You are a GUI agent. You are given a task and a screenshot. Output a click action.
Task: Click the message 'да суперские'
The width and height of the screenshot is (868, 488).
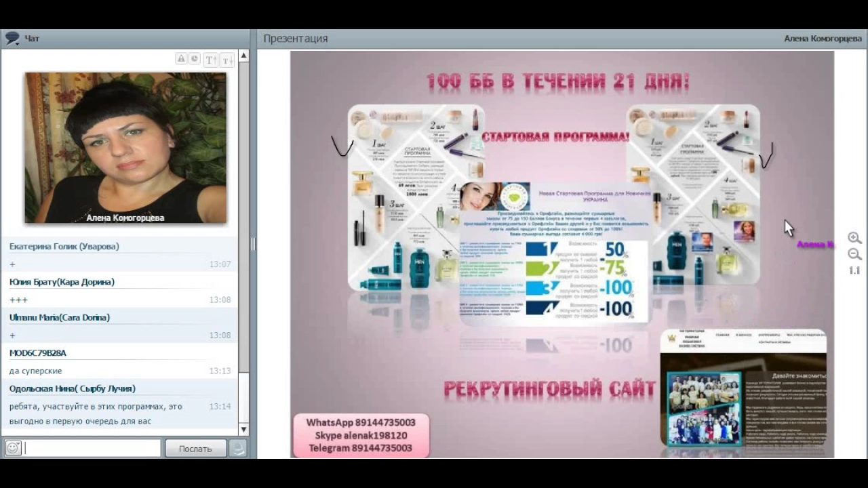pos(36,371)
